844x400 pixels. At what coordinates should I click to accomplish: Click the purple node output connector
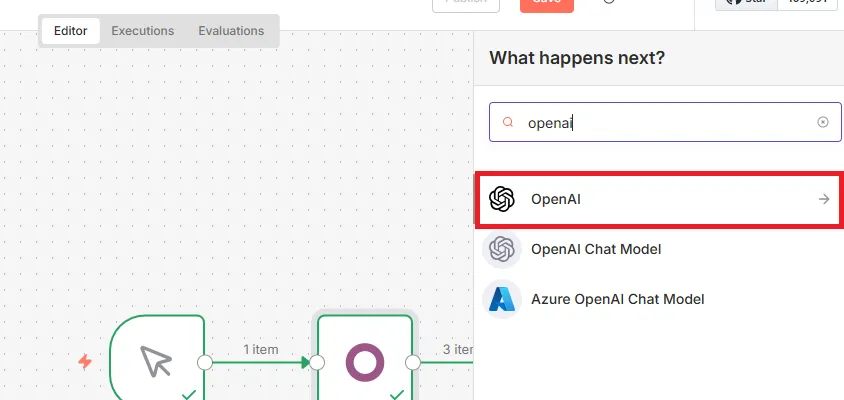coord(413,362)
